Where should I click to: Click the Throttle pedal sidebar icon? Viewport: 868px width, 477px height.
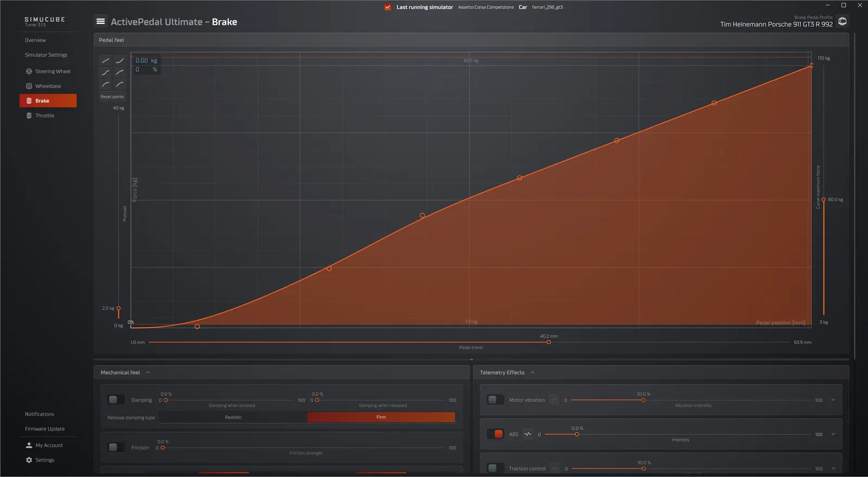pos(29,116)
